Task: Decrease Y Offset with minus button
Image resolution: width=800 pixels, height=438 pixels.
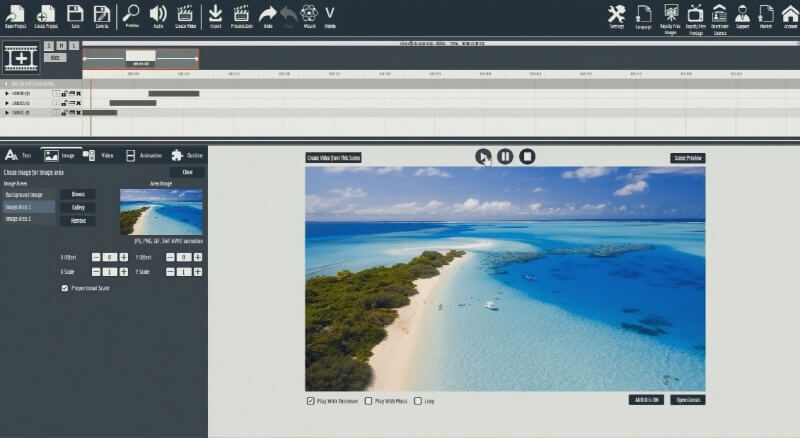Action: pos(170,257)
